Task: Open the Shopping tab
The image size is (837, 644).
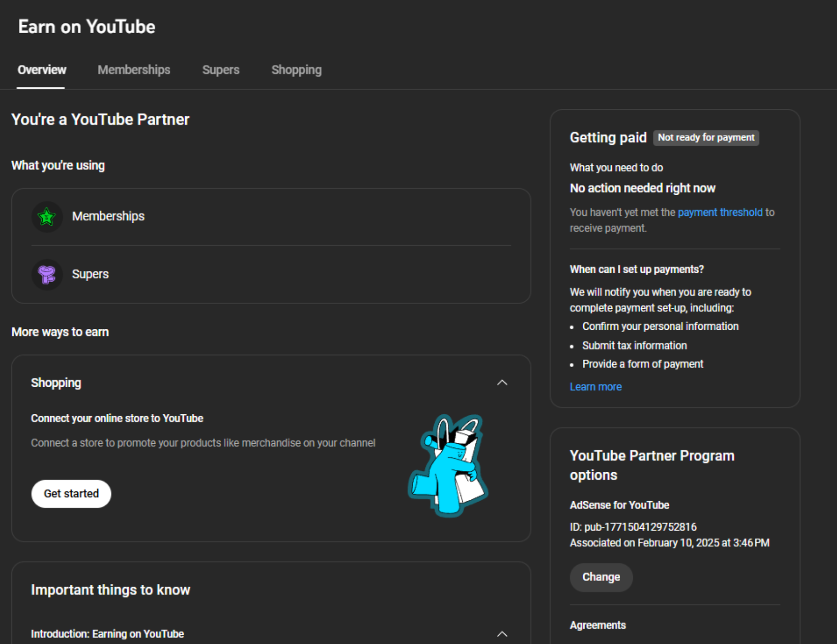Action: 296,70
